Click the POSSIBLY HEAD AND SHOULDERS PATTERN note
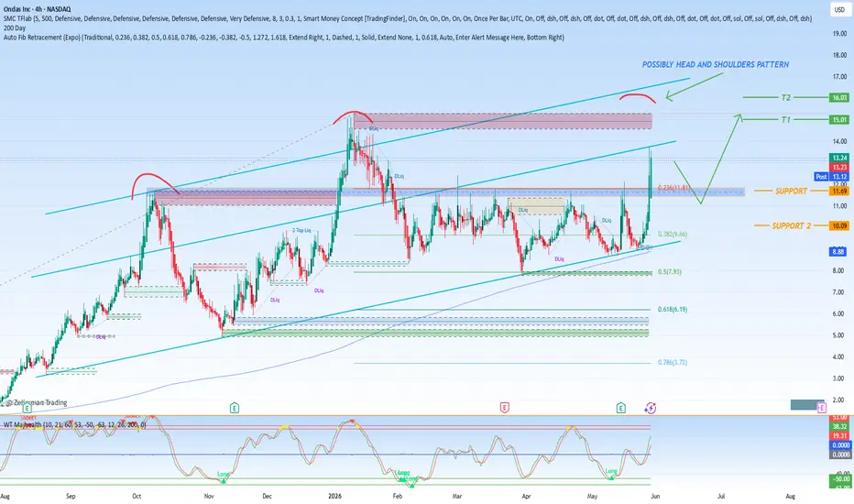Screen dimensions: 854x504 [x=715, y=64]
